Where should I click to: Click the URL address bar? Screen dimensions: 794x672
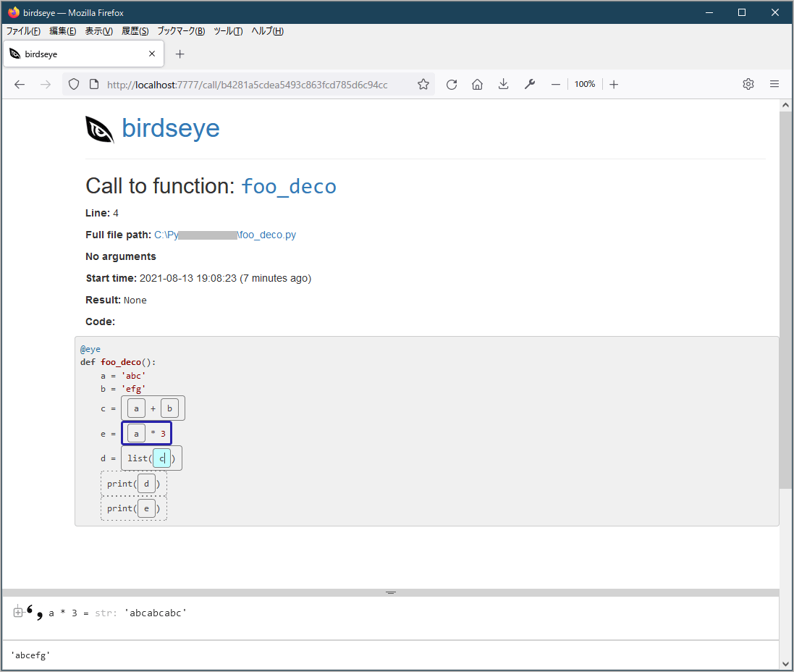(247, 85)
